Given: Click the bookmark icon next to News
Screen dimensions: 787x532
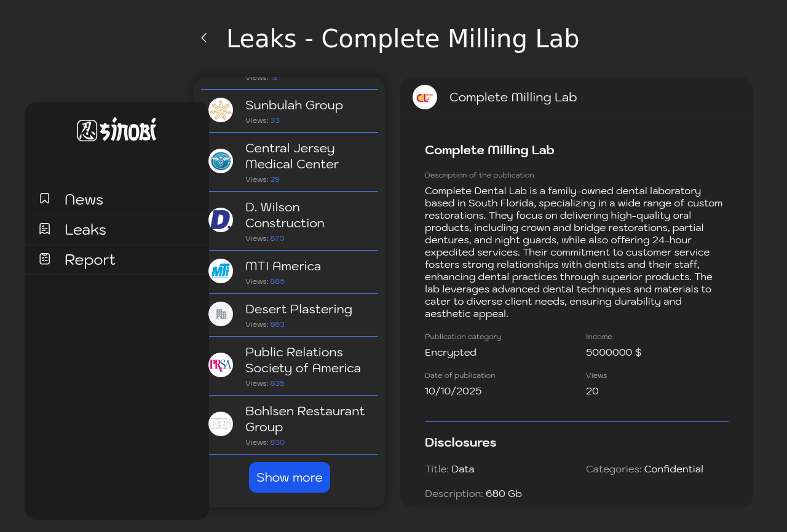Looking at the screenshot, I should 45,198.
